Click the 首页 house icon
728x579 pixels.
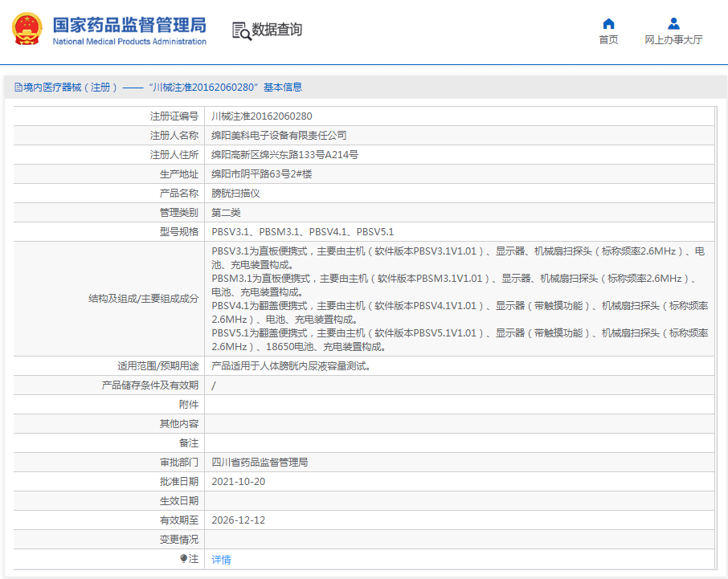click(608, 23)
